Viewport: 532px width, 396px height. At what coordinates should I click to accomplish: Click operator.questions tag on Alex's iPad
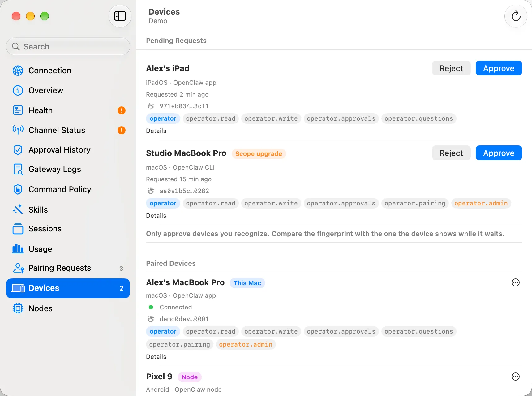pyautogui.click(x=418, y=118)
